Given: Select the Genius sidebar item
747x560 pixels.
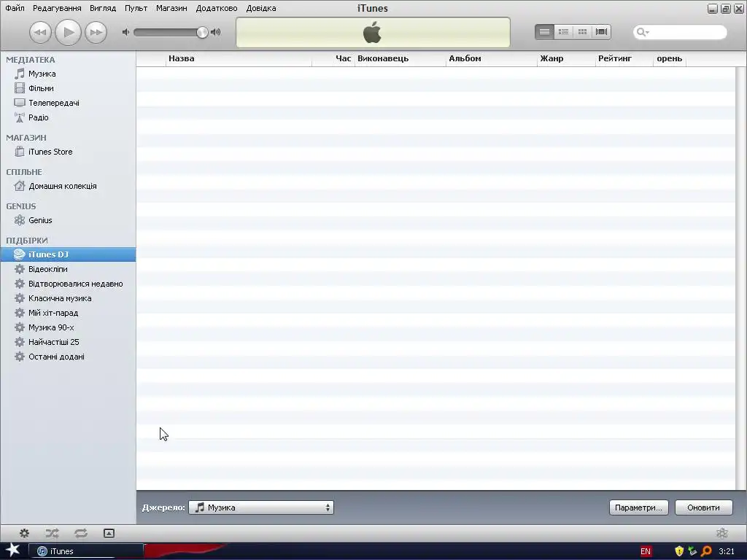Looking at the screenshot, I should [x=68, y=220].
